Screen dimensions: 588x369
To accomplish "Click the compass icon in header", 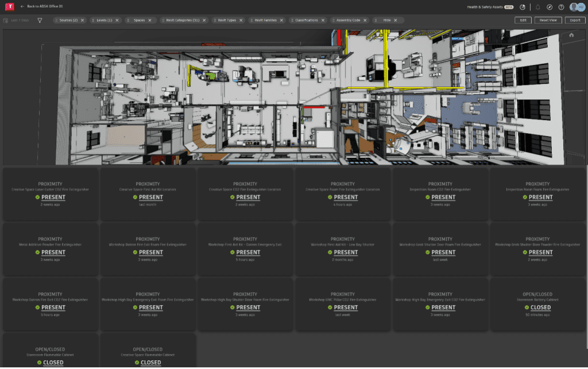I will (550, 7).
